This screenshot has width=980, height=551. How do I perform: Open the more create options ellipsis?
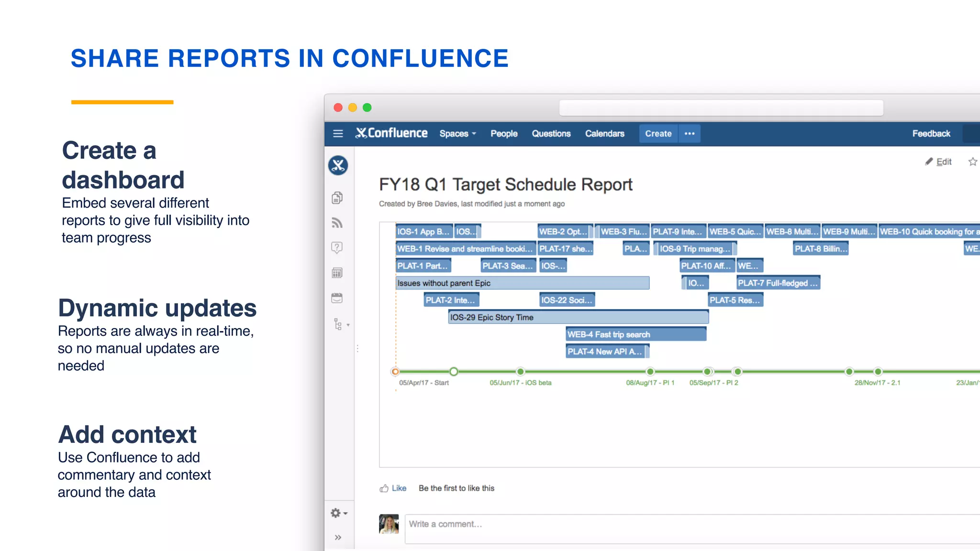(690, 133)
